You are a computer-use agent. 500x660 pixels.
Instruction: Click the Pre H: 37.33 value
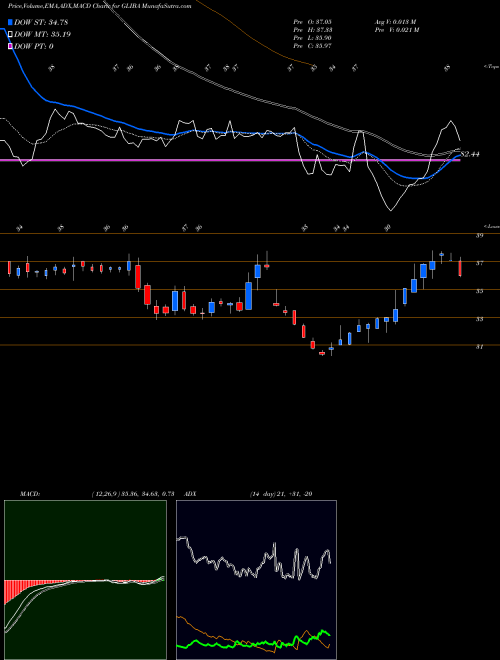pos(313,30)
